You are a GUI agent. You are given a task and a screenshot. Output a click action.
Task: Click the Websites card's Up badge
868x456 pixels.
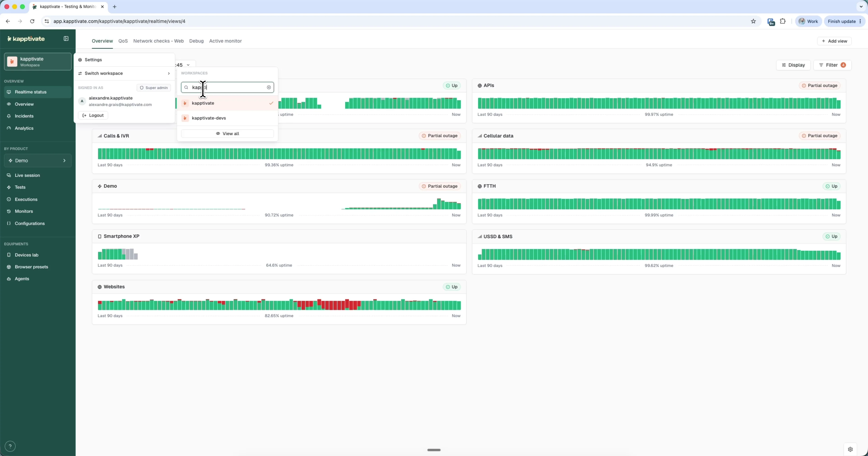click(452, 287)
